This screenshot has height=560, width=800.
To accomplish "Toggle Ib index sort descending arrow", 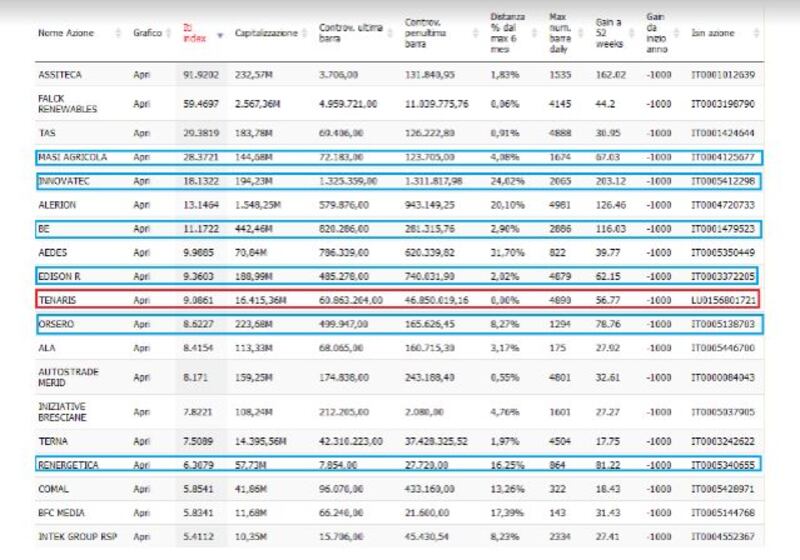I will pos(220,35).
